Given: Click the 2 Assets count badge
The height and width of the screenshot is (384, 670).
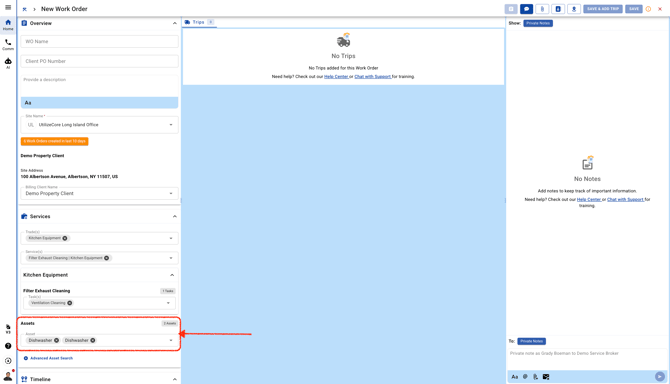Looking at the screenshot, I should (x=170, y=323).
